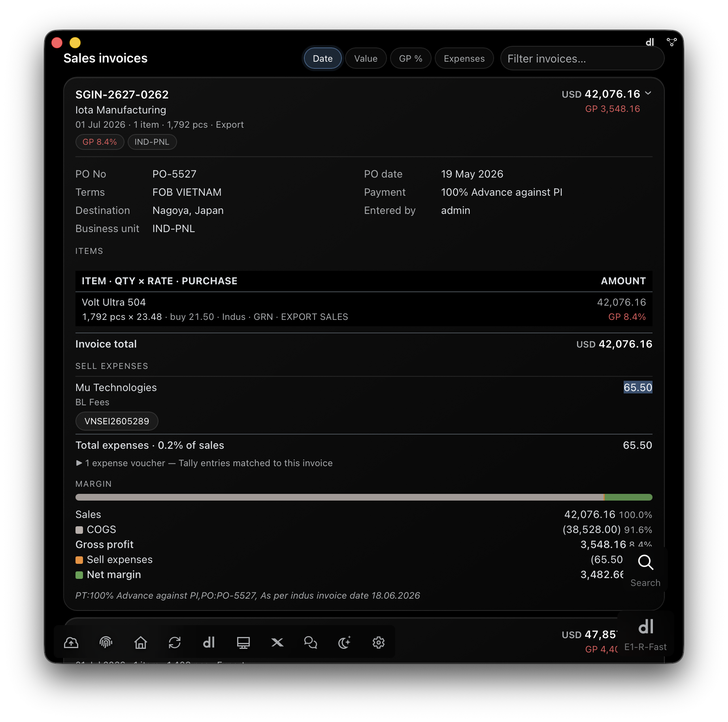
Task: Click the 19 May 2026 PO date
Action: point(472,174)
